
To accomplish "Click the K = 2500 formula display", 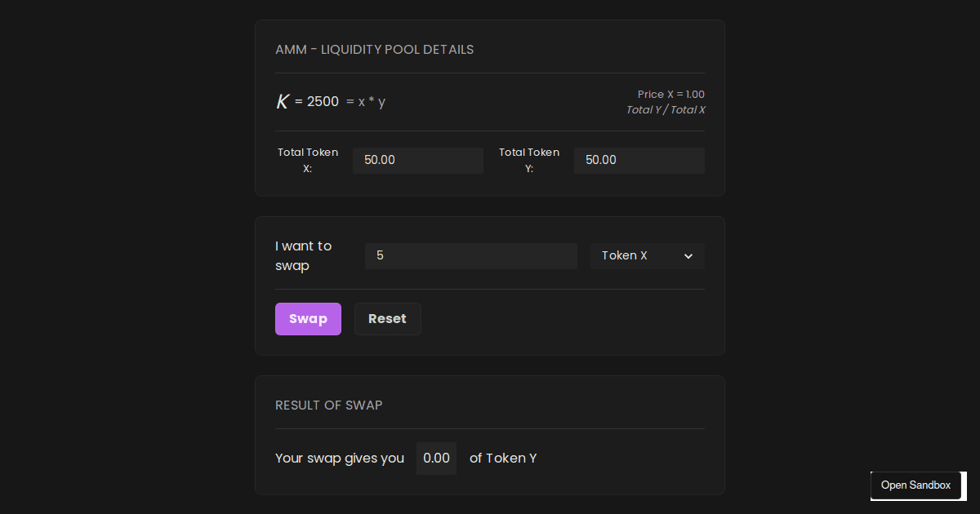I will 306,100.
